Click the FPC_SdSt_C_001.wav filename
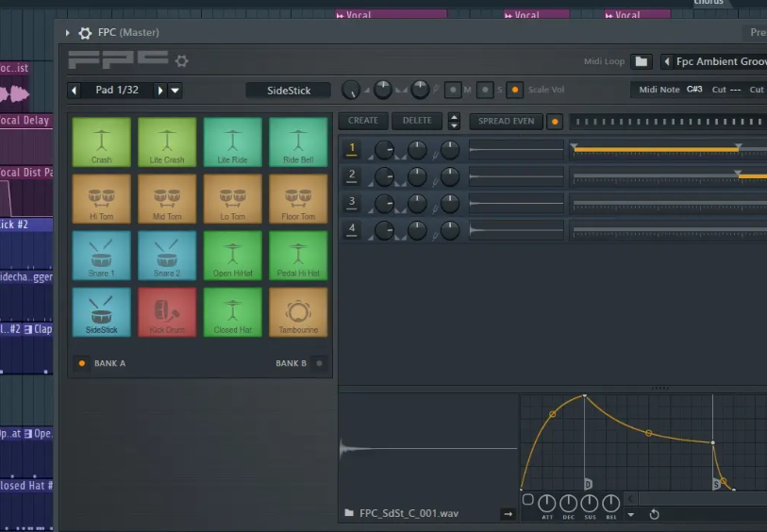 (x=409, y=513)
